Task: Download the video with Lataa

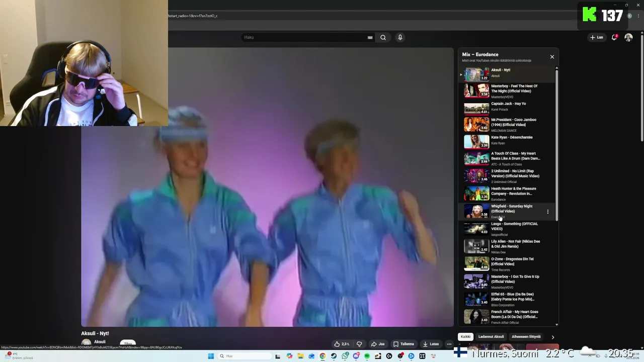Action: (431, 344)
